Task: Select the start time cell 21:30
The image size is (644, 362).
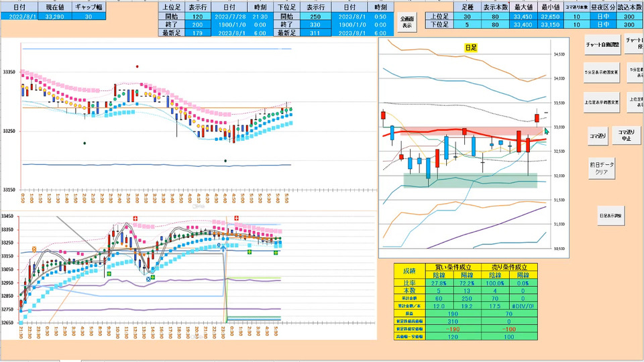Action: (x=260, y=17)
